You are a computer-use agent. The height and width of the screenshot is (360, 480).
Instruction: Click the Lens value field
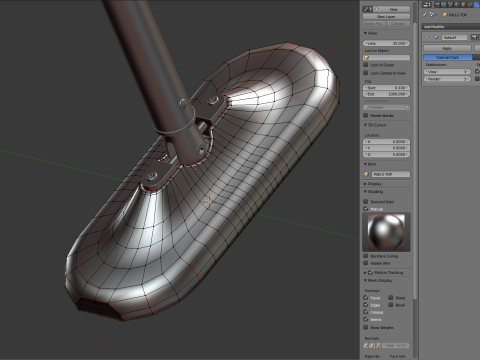click(x=386, y=43)
